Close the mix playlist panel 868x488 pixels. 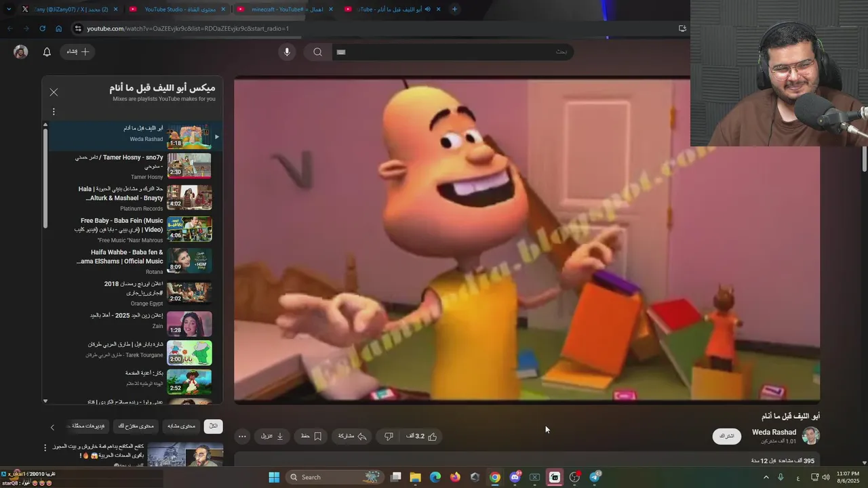coord(54,92)
